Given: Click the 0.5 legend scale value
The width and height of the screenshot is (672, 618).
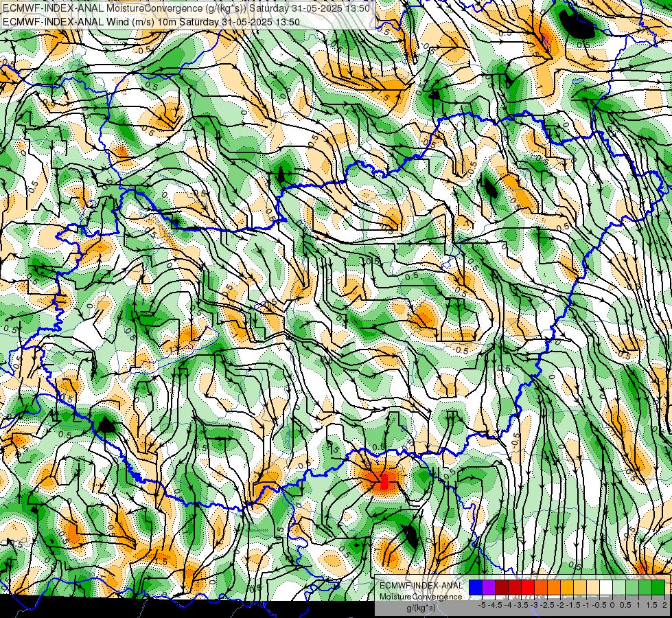Looking at the screenshot, I should point(625,605).
